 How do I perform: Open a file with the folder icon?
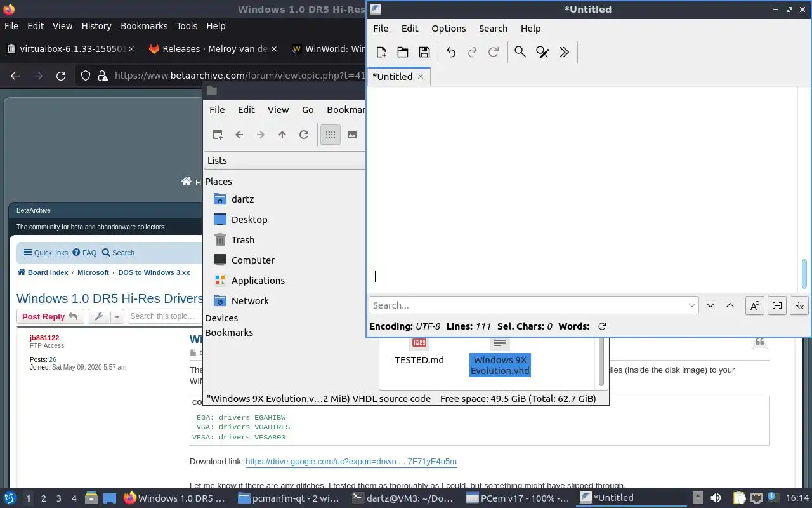[x=403, y=52]
